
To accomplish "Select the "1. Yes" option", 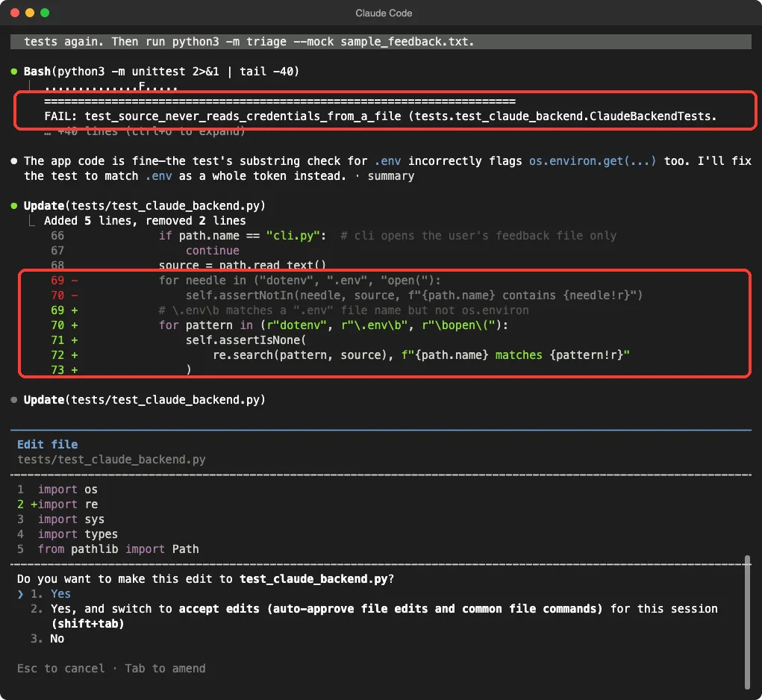I will coord(51,593).
